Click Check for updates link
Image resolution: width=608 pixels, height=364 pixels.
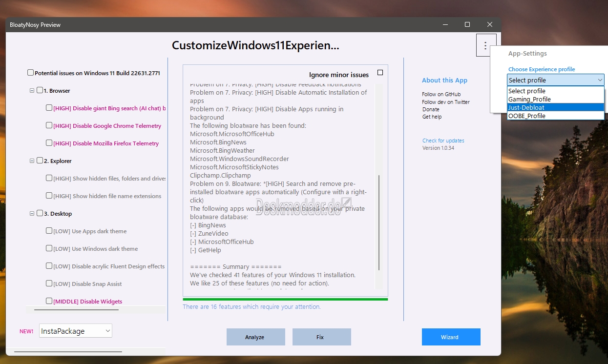pos(443,141)
